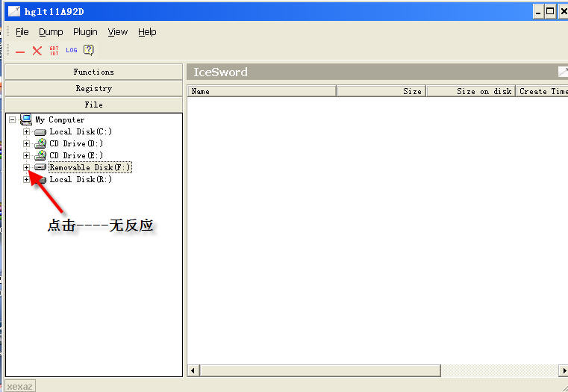Select Removable Disk(F:) label
Image resolution: width=568 pixels, height=392 pixels.
[x=90, y=167]
